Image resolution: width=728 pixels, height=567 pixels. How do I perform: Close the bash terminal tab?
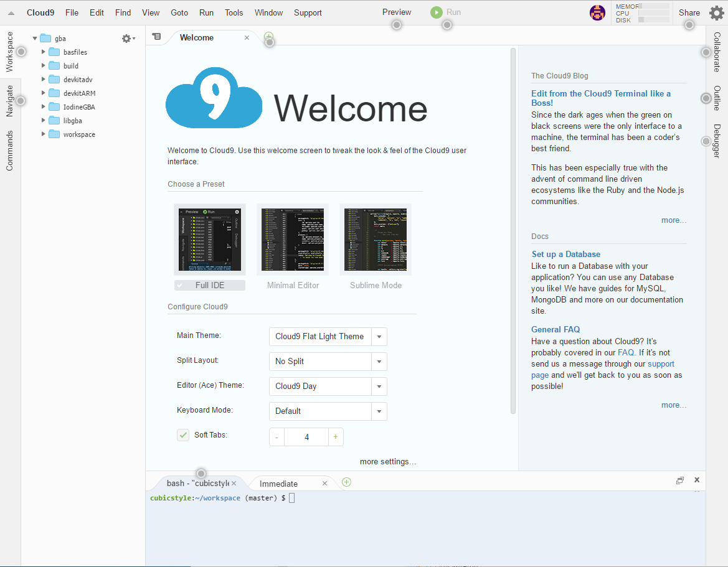234,483
